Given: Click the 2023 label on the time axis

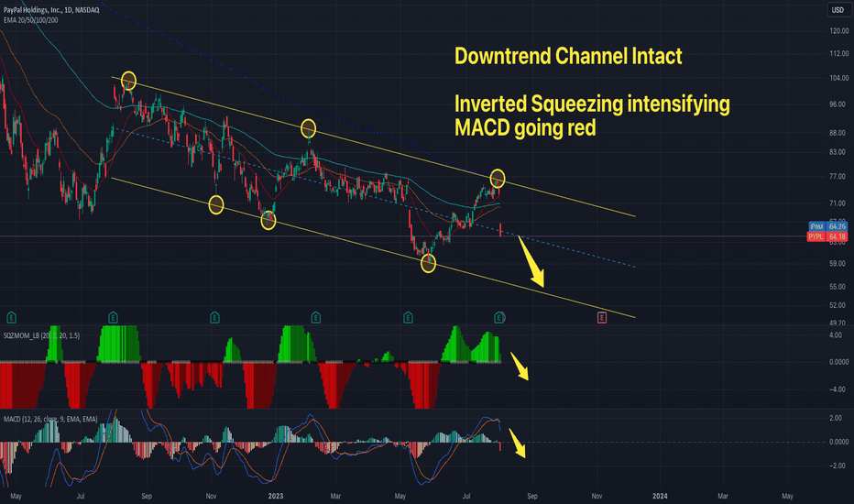Looking at the screenshot, I should [x=276, y=496].
